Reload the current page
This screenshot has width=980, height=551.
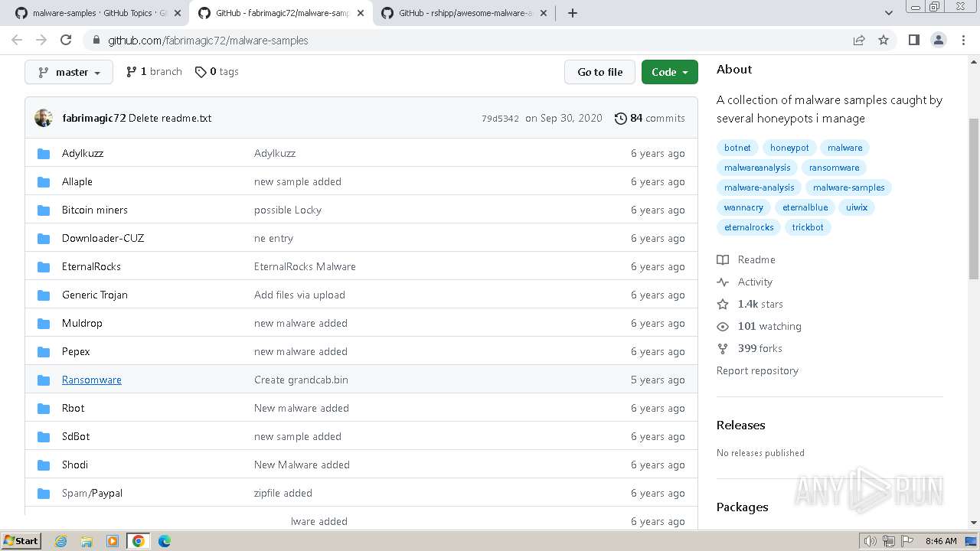coord(66,41)
